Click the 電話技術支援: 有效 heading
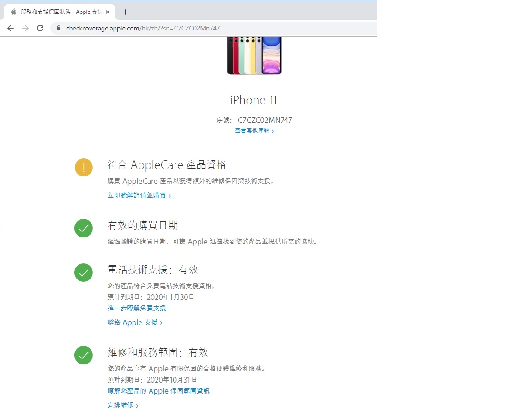 153,270
